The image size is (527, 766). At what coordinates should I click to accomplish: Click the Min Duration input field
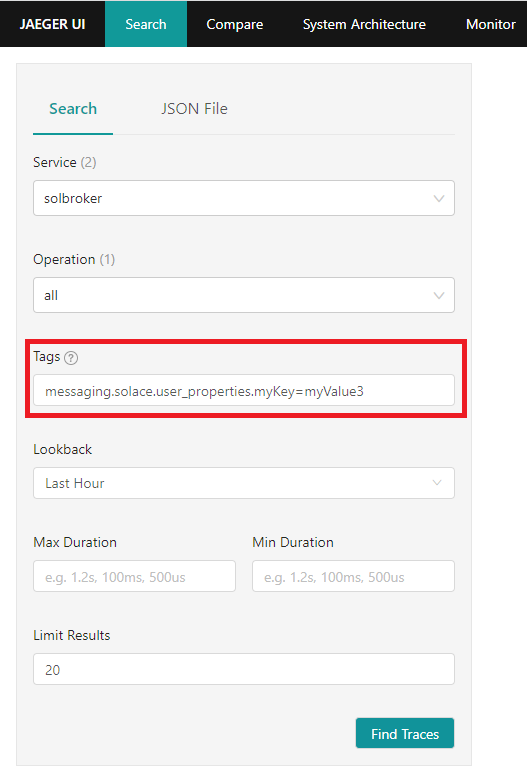point(353,576)
